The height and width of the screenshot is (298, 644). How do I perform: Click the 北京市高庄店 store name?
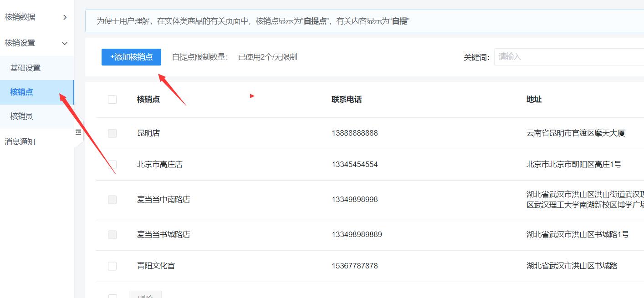click(159, 164)
